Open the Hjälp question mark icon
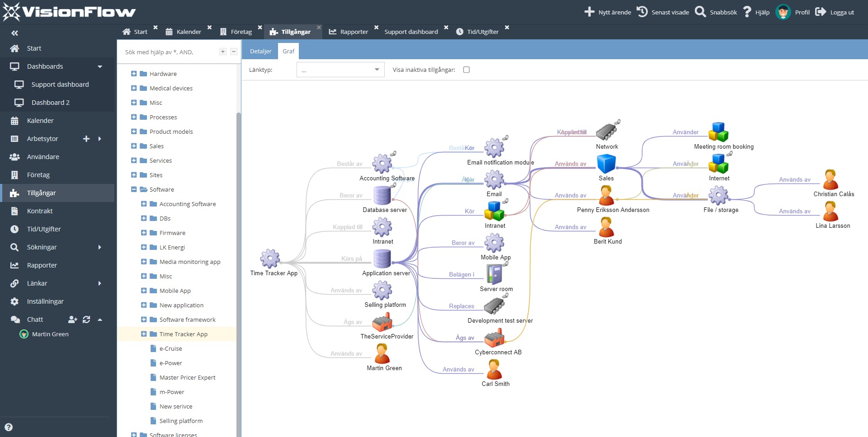This screenshot has width=868, height=437. coord(746,12)
